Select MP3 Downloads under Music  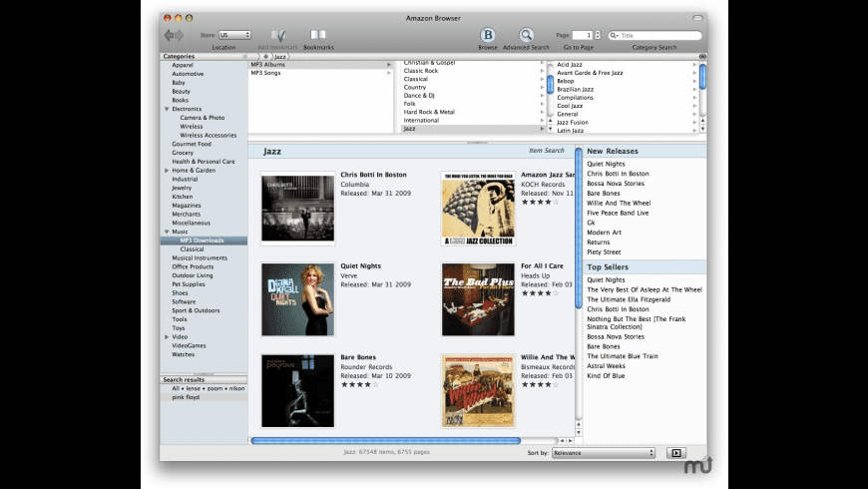tap(203, 241)
